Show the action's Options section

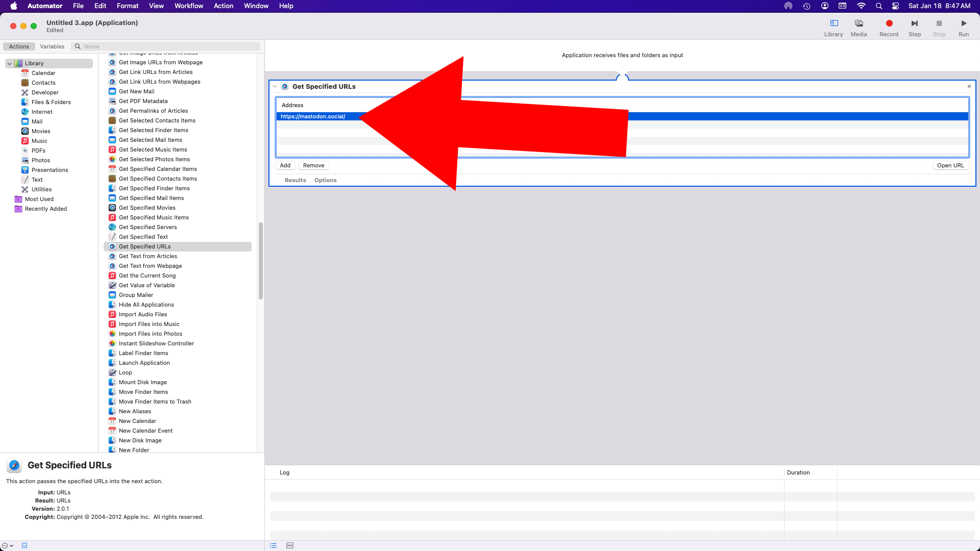325,180
